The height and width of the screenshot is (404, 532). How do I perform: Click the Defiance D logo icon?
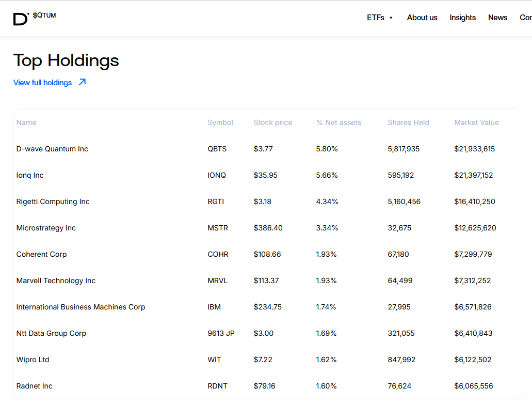21,19
